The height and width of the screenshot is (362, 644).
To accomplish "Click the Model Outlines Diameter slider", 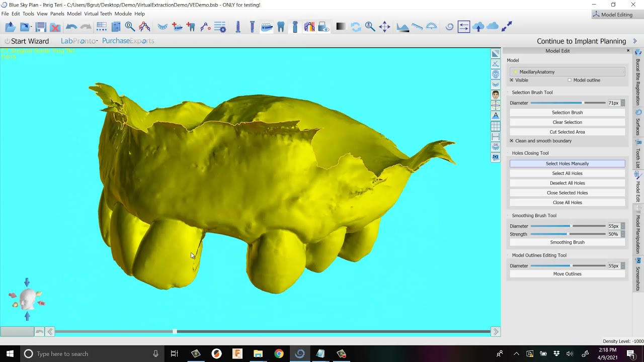I will pos(568,266).
